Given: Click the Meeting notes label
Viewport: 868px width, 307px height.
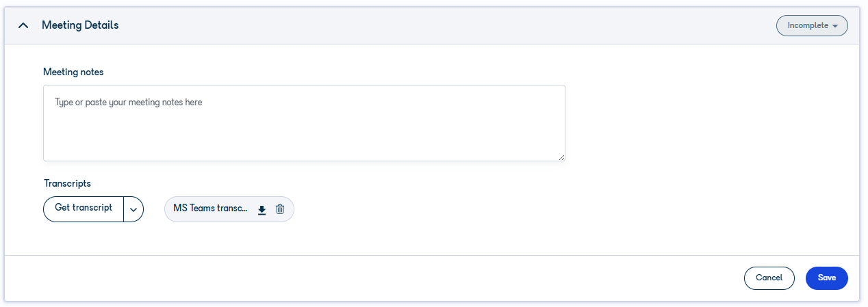Looking at the screenshot, I should 73,72.
